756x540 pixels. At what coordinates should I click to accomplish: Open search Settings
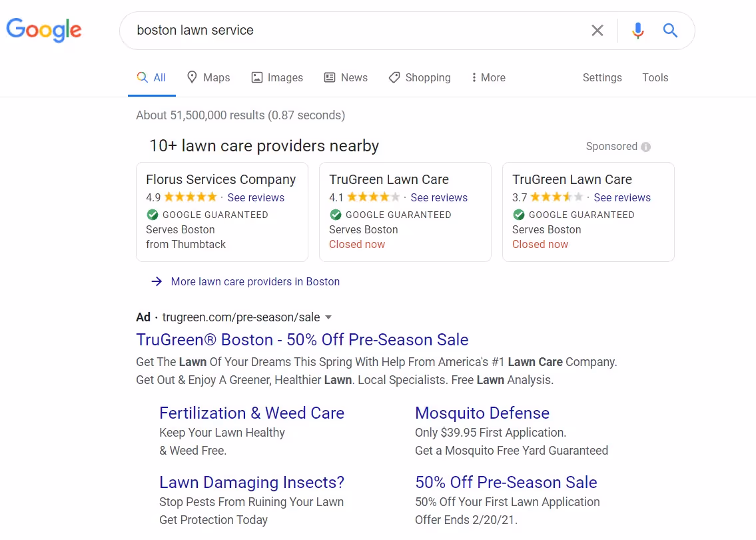pyautogui.click(x=602, y=78)
